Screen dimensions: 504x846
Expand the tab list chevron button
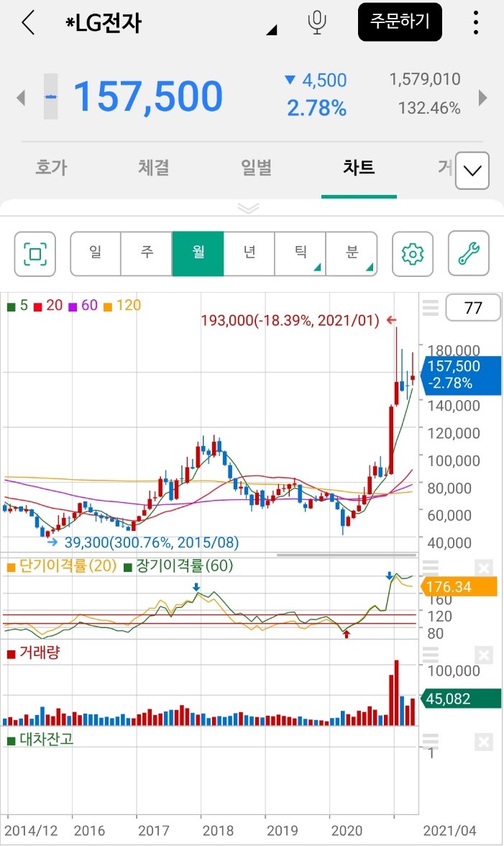(x=472, y=170)
